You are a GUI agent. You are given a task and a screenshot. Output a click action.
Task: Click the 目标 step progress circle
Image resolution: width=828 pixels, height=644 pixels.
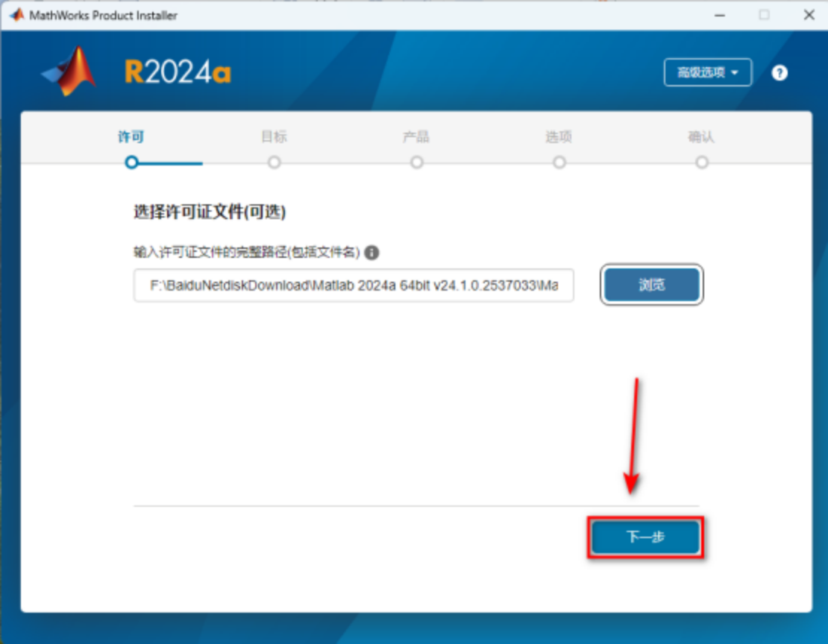tap(274, 162)
